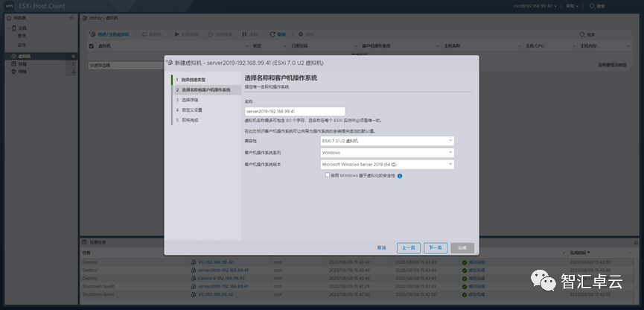Click the new VM dialog title icon
Viewport: 644px width, 310px height.
point(169,63)
